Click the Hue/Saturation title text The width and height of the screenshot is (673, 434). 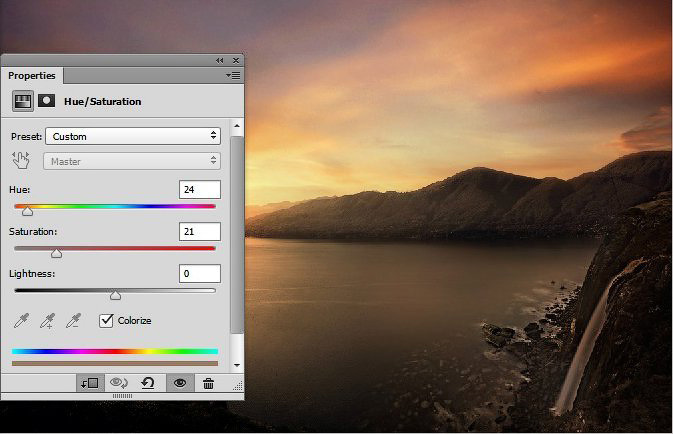(x=103, y=102)
